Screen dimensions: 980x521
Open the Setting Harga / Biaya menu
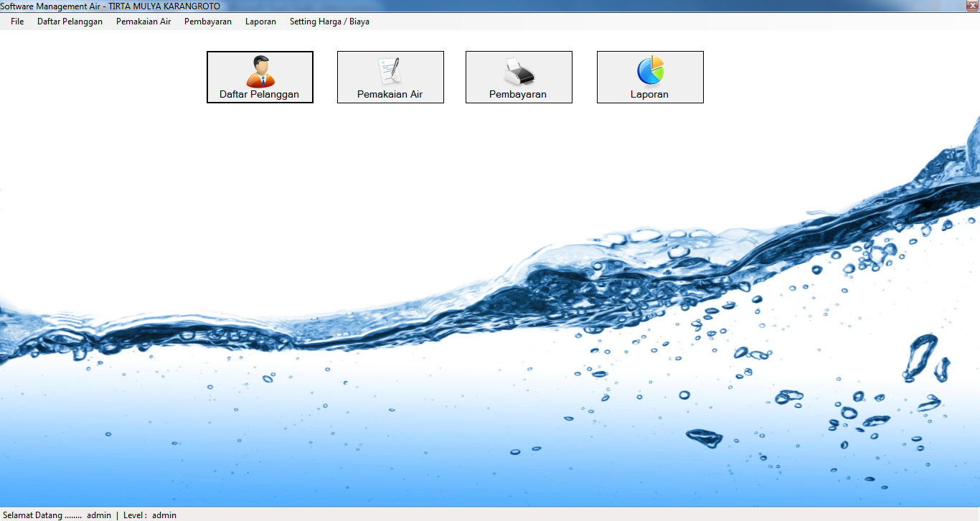pyautogui.click(x=329, y=22)
